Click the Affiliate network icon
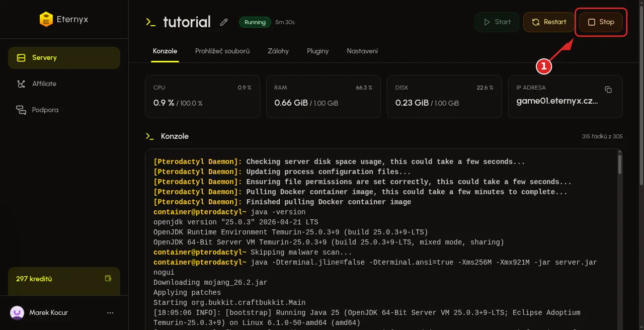This screenshot has height=330, width=644. (x=21, y=84)
